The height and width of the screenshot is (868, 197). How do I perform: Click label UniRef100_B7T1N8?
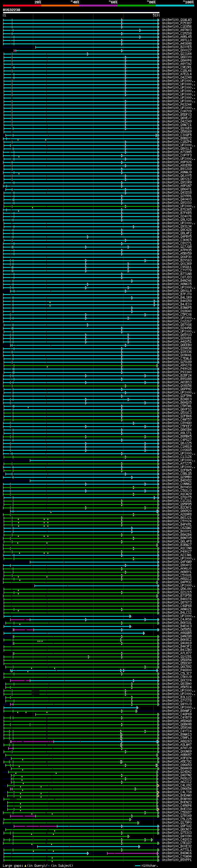click(x=177, y=274)
